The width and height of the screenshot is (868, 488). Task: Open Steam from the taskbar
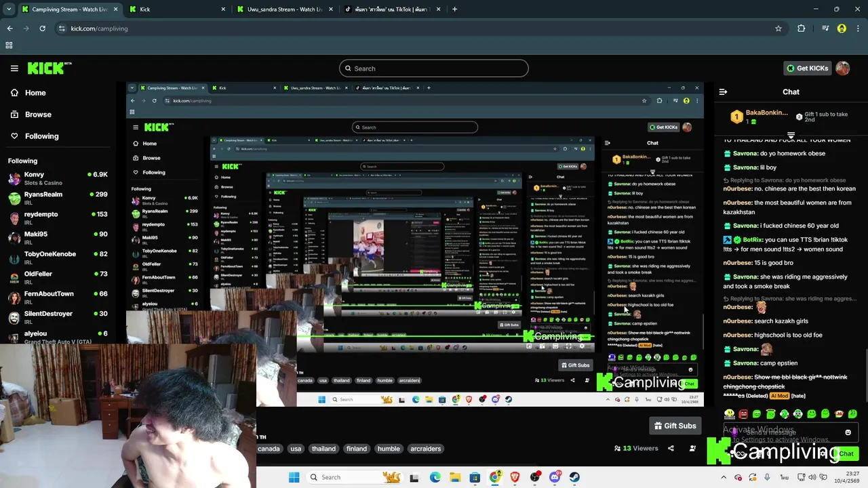574,477
